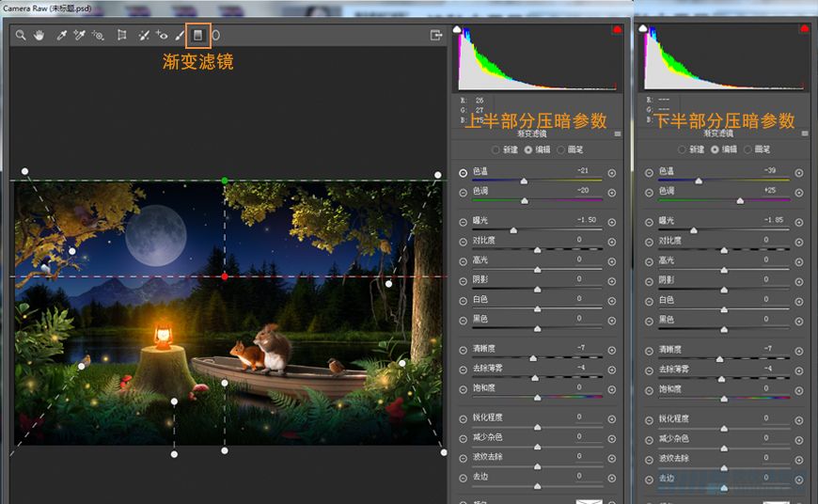This screenshot has height=504, width=818.
Task: Pick the White Balance eyedropper tool
Action: [x=61, y=35]
